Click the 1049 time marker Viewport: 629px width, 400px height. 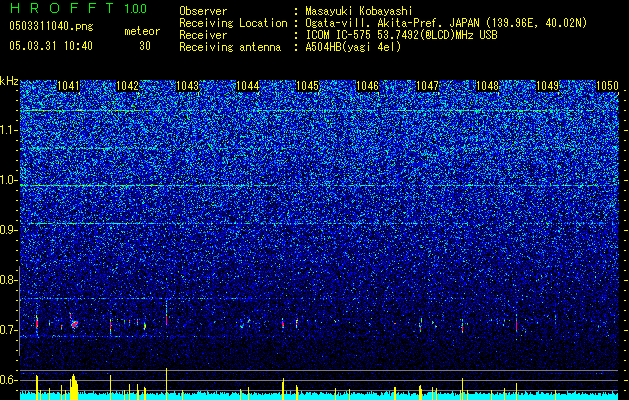tap(548, 86)
